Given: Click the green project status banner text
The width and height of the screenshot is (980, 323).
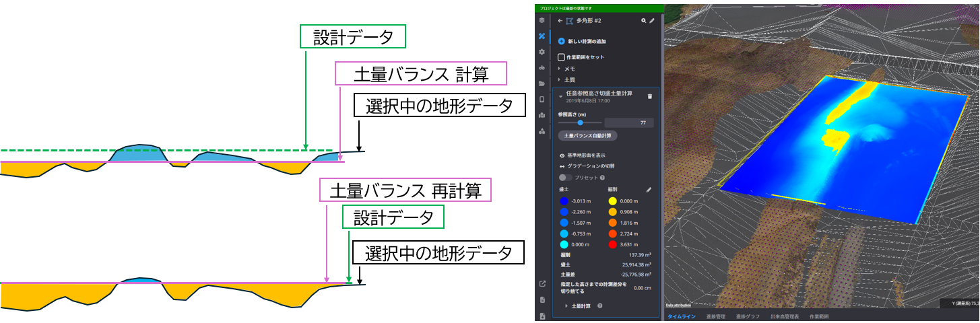Looking at the screenshot, I should pos(565,7).
